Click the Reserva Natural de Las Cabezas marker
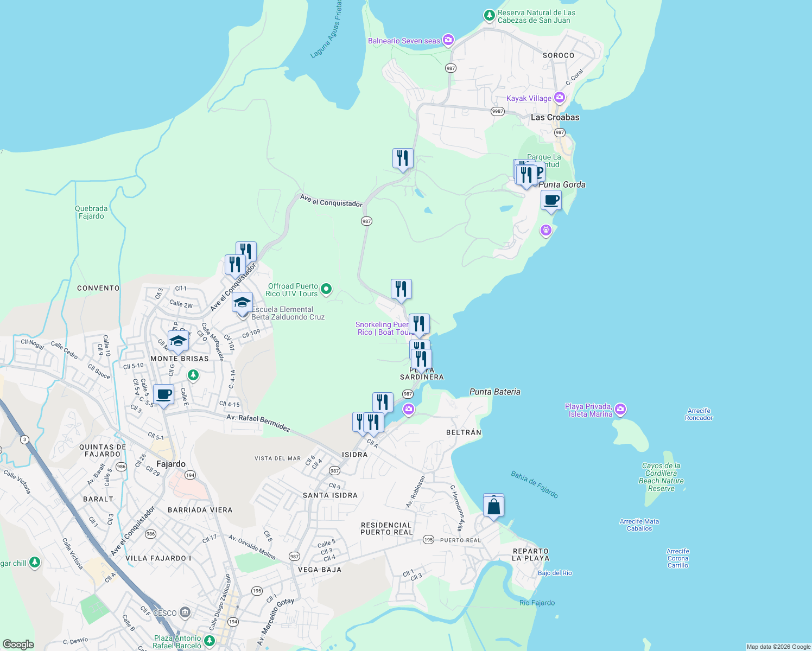This screenshot has width=812, height=651. (x=489, y=15)
